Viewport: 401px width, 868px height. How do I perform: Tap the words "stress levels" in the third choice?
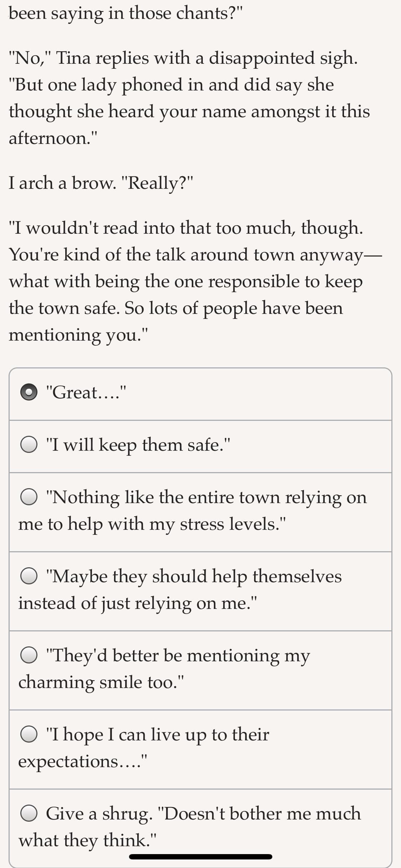click(229, 524)
